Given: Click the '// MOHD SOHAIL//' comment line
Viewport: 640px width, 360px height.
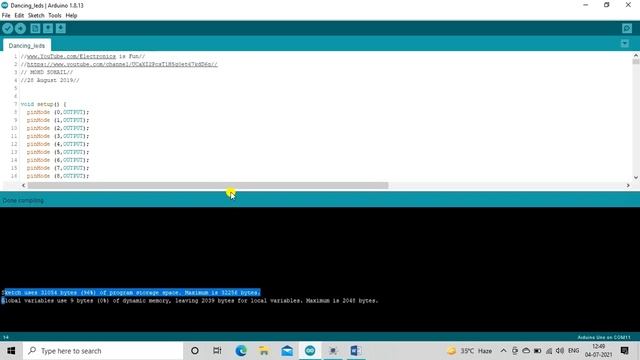Looking at the screenshot, I should [x=47, y=72].
